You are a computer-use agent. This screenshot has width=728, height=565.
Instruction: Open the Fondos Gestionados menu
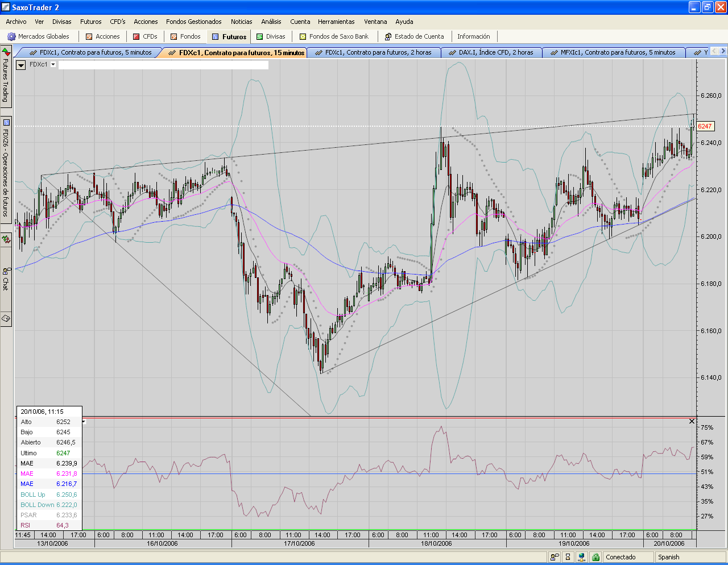(194, 22)
